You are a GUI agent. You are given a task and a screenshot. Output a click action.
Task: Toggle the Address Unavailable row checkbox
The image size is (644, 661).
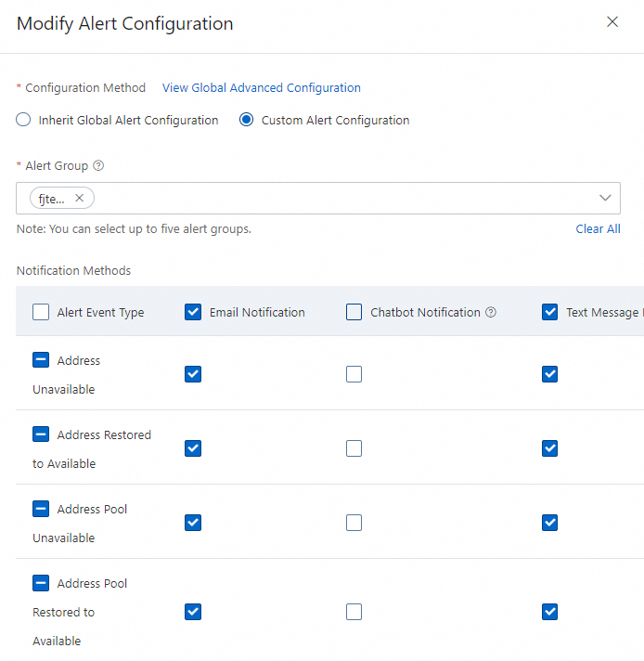pyautogui.click(x=41, y=360)
